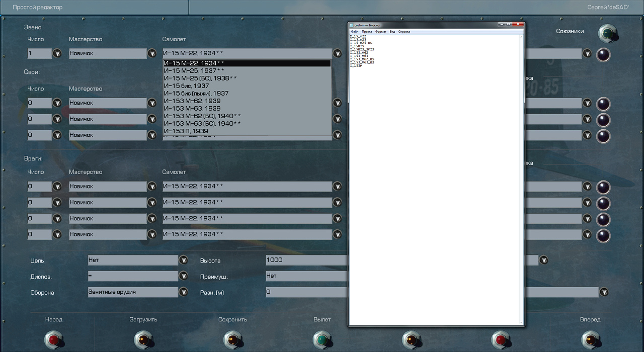644x352 pixels.
Task: Click line I_153P in Notepad
Action: [356, 66]
